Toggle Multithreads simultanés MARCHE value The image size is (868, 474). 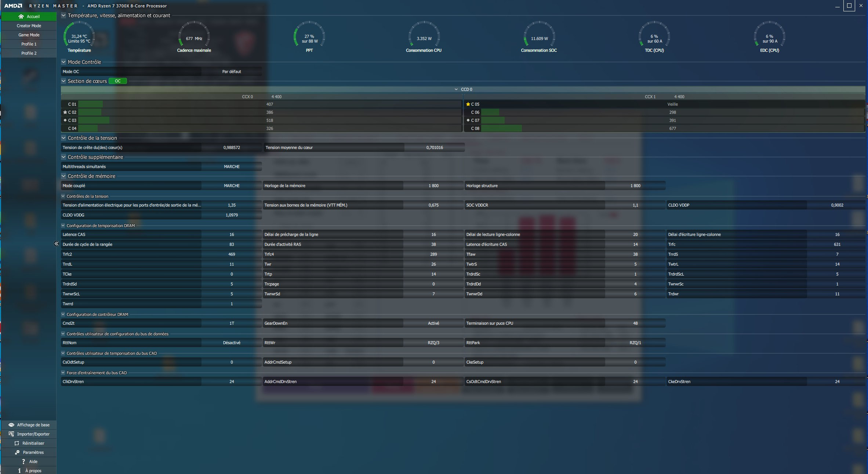click(232, 167)
